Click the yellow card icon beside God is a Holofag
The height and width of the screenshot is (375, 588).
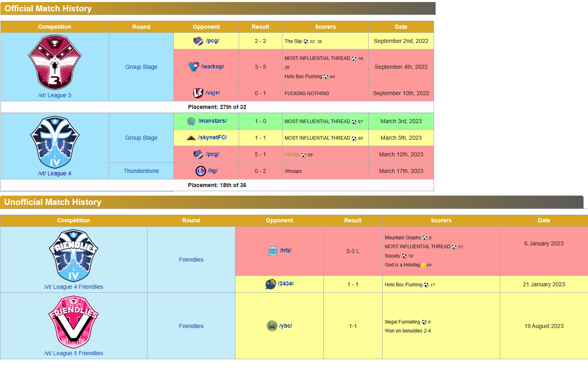coord(423,265)
